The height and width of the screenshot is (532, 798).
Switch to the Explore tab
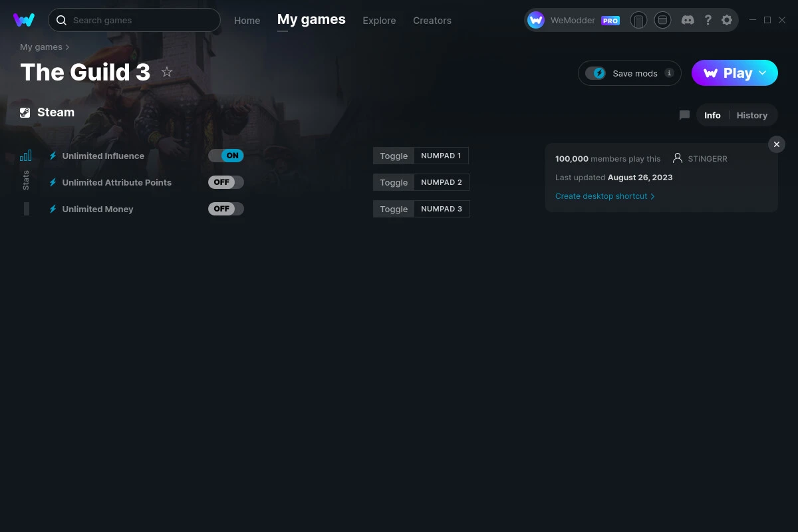click(379, 21)
